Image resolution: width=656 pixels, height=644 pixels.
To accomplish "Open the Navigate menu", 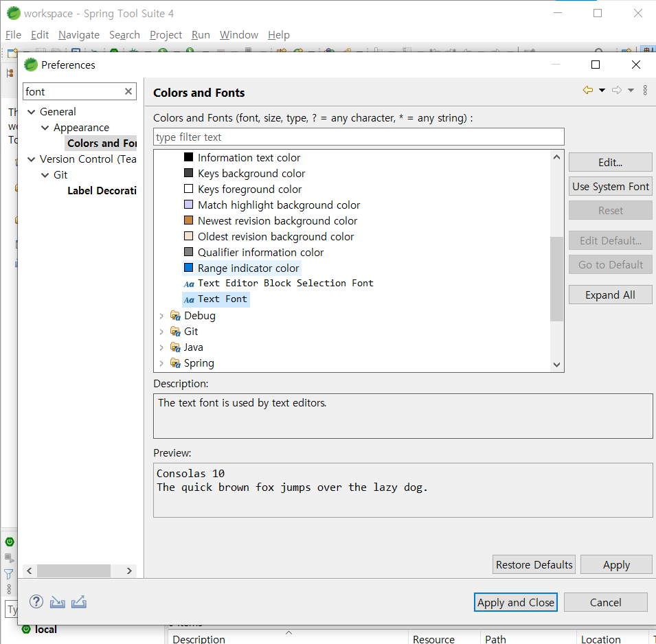I will coord(79,35).
